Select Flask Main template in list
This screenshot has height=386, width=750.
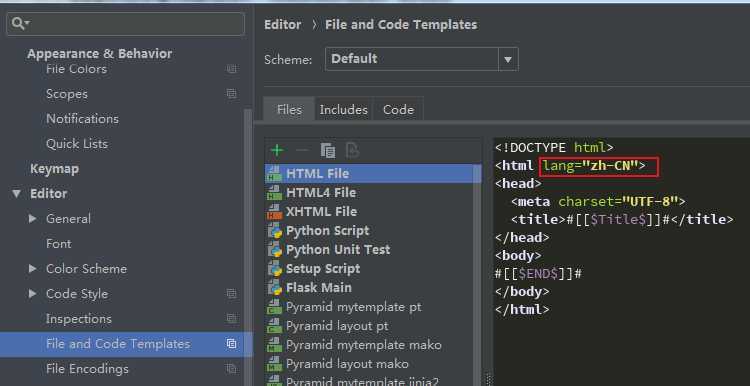(x=373, y=288)
